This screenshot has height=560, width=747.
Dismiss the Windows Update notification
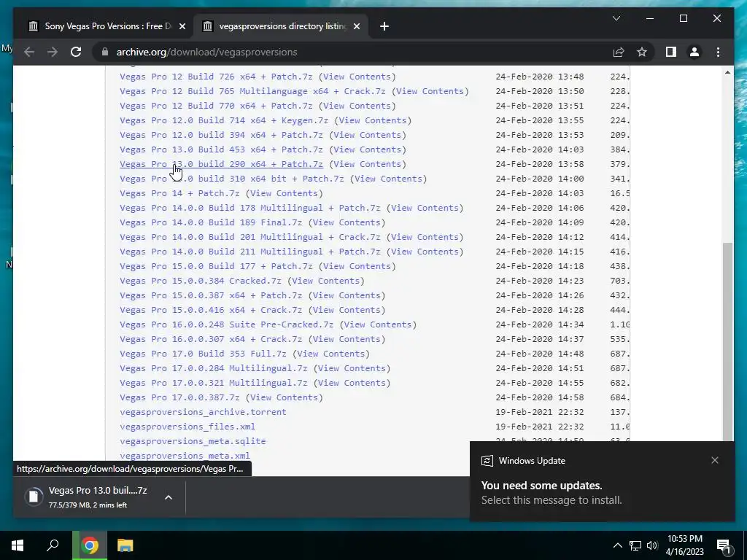(x=715, y=460)
